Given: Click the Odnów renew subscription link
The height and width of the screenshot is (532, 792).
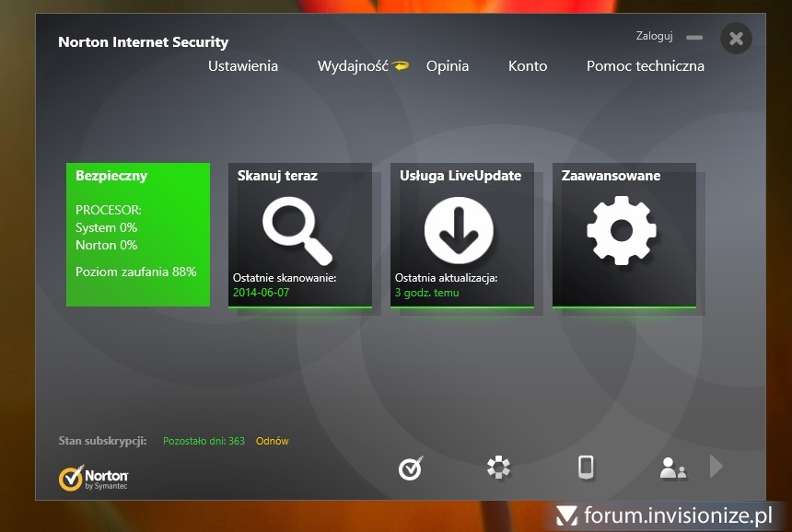Looking at the screenshot, I should pos(273,441).
